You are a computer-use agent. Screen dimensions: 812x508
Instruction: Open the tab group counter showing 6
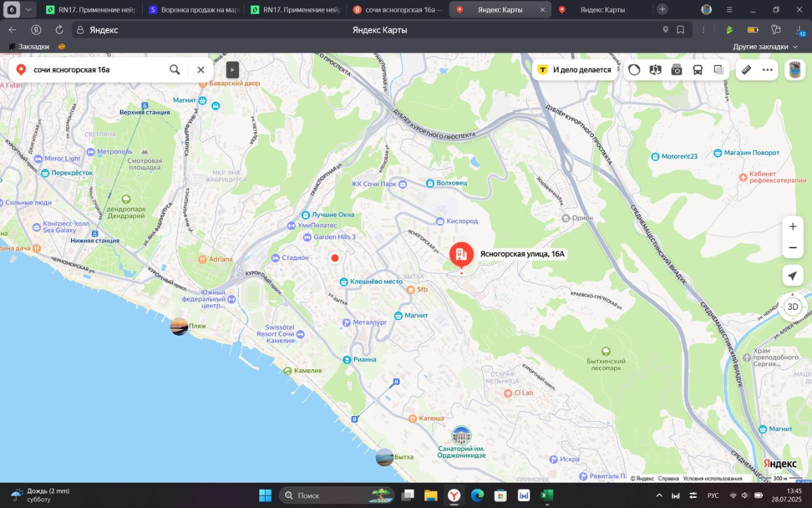(11, 10)
